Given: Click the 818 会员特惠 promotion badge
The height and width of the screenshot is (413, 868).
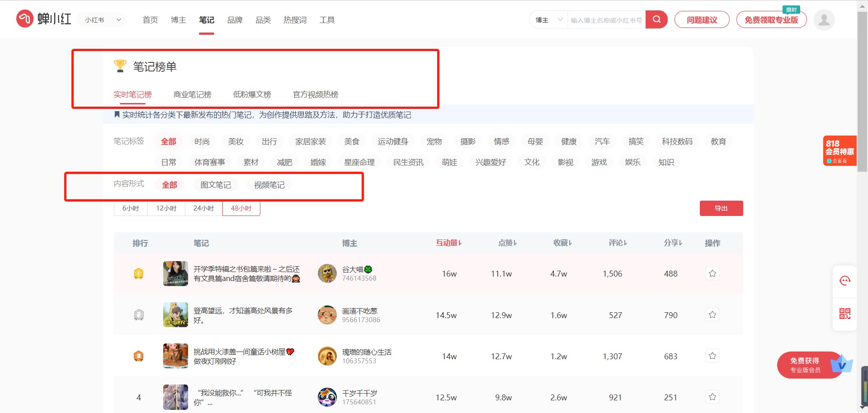Looking at the screenshot, I should tap(840, 151).
